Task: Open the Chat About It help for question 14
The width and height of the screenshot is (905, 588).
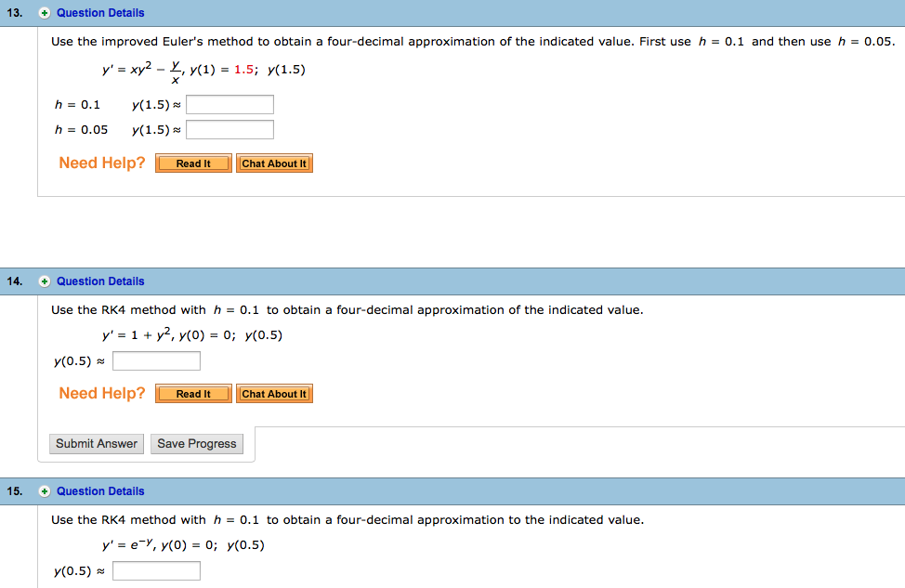Action: pyautogui.click(x=274, y=393)
